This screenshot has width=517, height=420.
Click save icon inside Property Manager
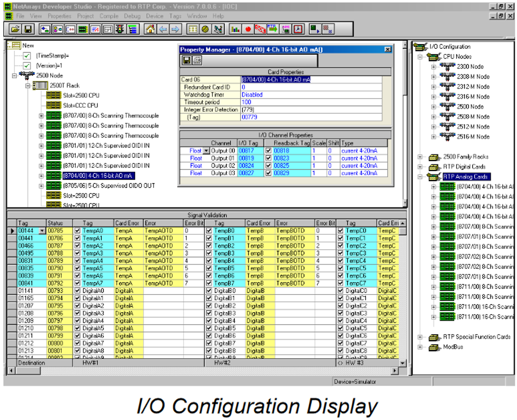187,60
